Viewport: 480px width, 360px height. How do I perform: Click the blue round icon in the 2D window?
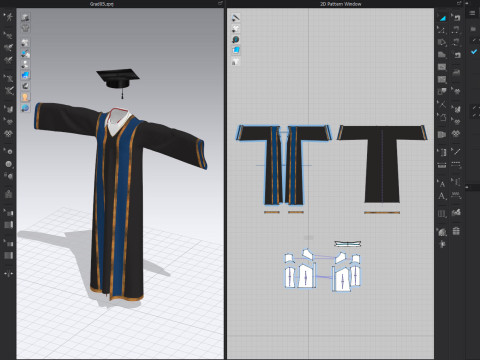pos(236,39)
